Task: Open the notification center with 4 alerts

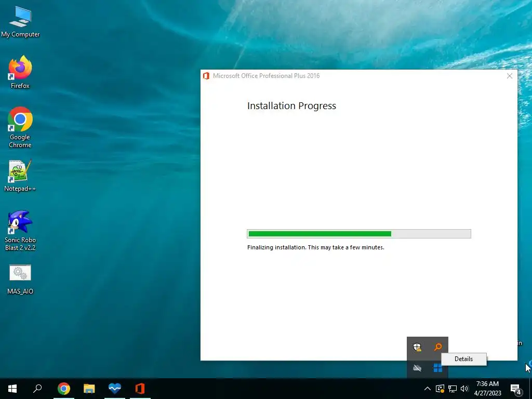Action: [x=515, y=389]
